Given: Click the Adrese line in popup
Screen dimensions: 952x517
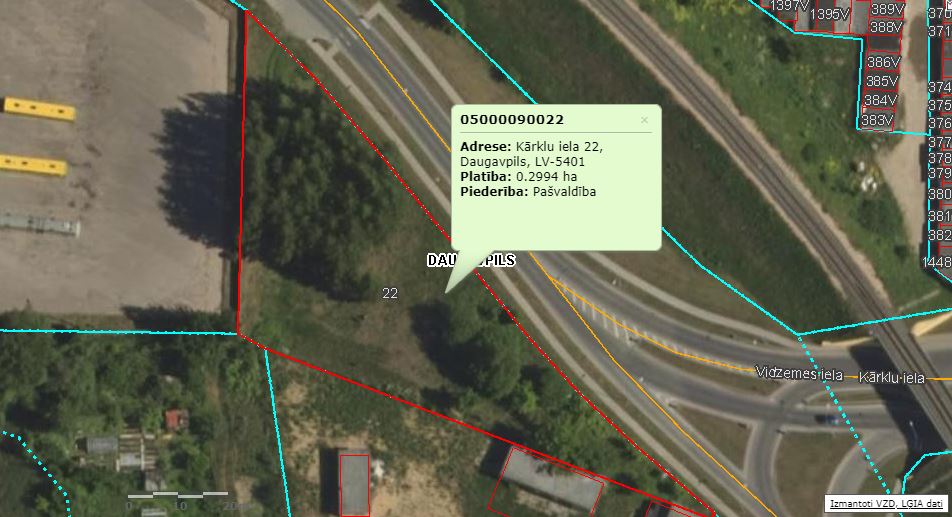Looking at the screenshot, I should [531, 154].
